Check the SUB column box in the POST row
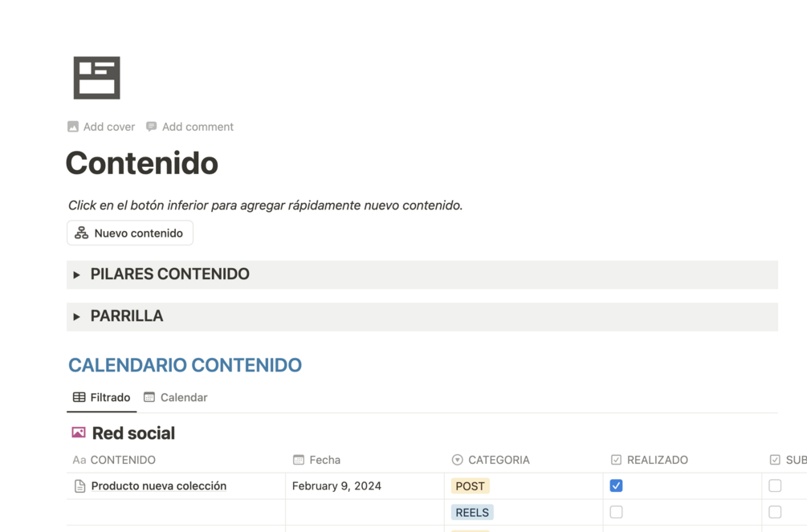 coord(775,485)
